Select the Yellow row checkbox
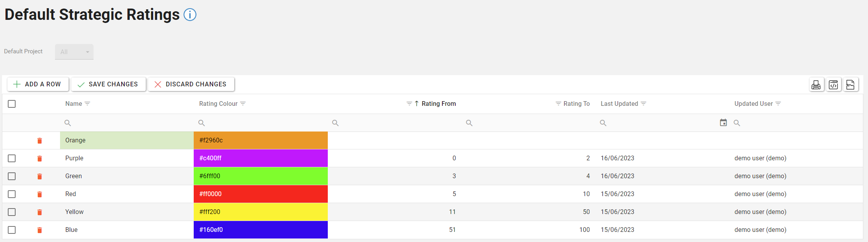This screenshot has height=242, width=868. (x=12, y=212)
